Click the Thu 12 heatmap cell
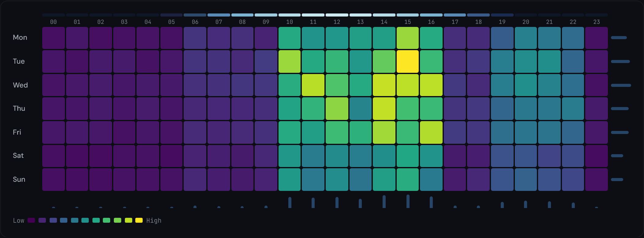 pyautogui.click(x=337, y=109)
